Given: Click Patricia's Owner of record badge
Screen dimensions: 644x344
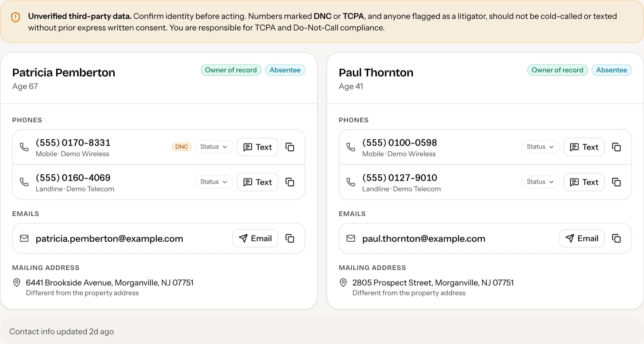Looking at the screenshot, I should [x=231, y=70].
